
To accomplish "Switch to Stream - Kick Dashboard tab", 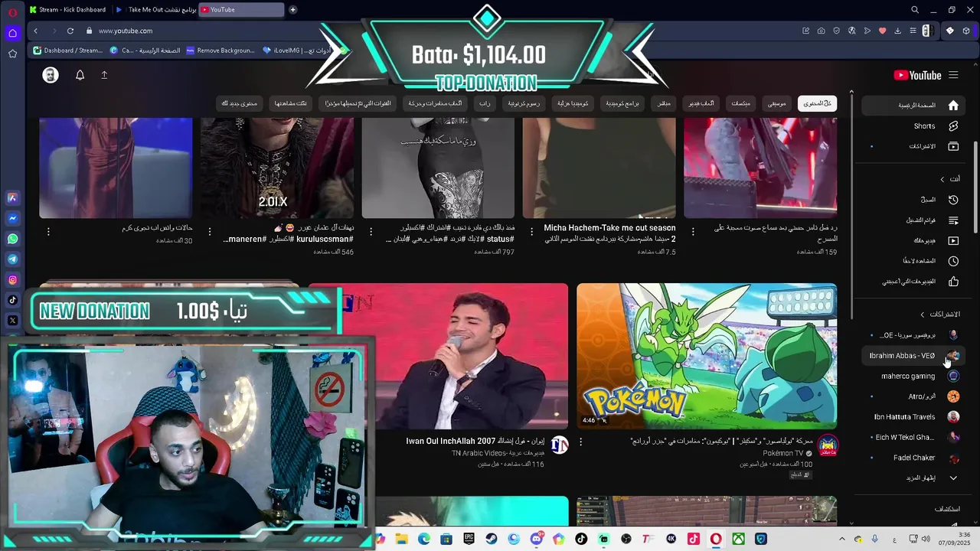I will tap(67, 10).
